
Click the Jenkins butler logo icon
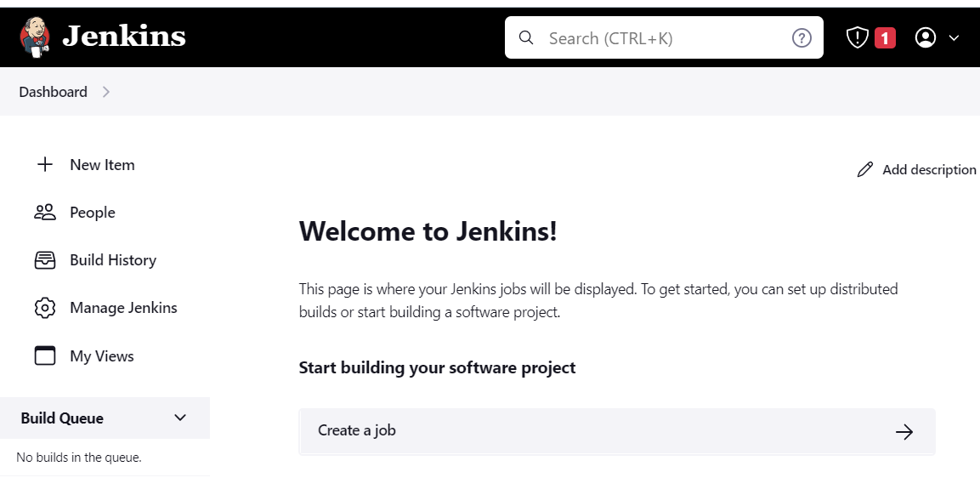35,37
